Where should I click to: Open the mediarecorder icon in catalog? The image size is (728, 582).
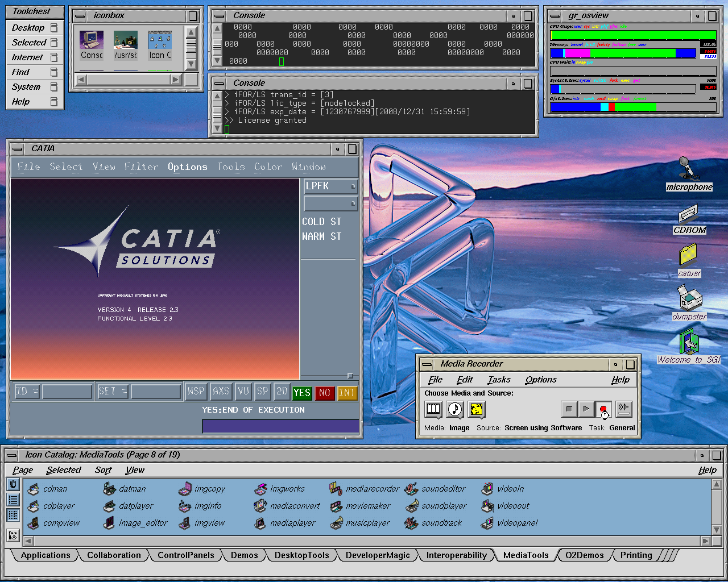click(x=336, y=489)
